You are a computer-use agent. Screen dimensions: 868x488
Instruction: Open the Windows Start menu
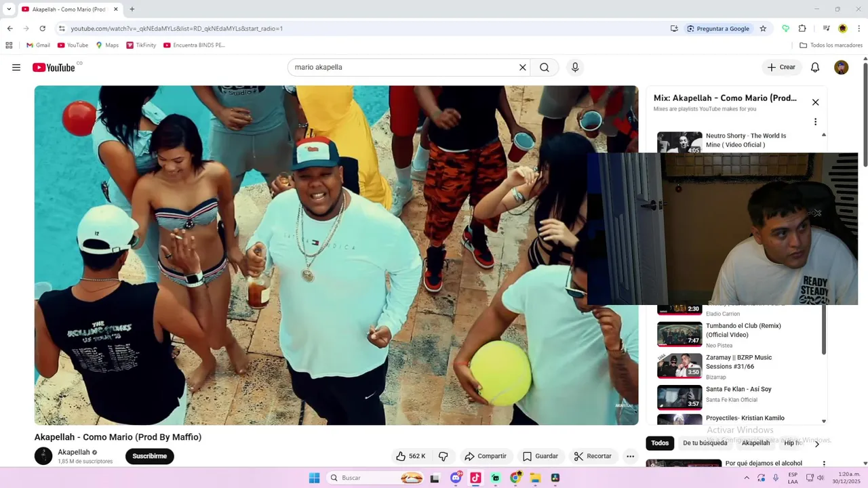[314, 478]
